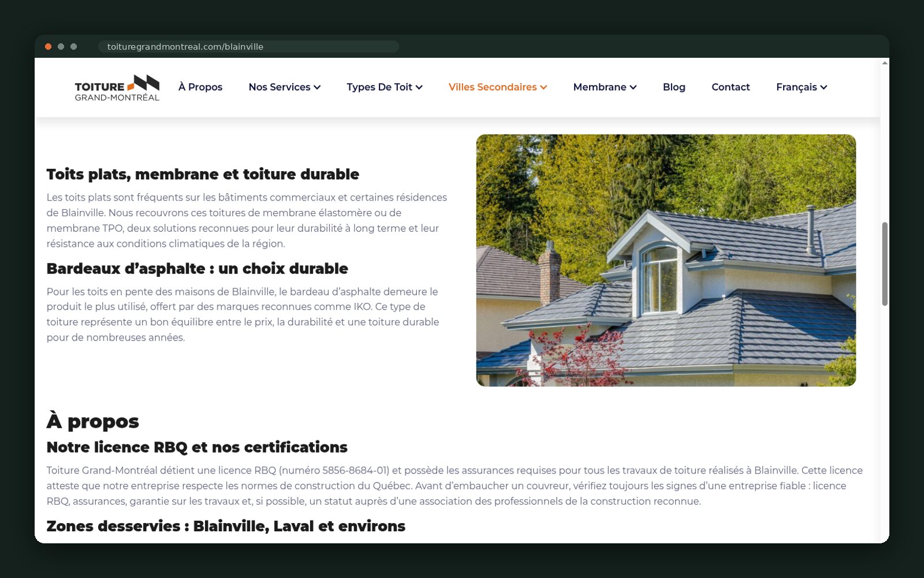
Task: Go to the Contact page
Action: pyautogui.click(x=731, y=87)
